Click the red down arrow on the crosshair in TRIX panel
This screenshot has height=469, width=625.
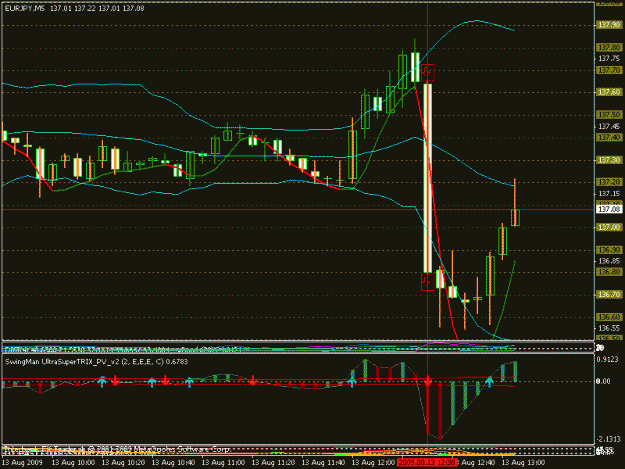428,383
